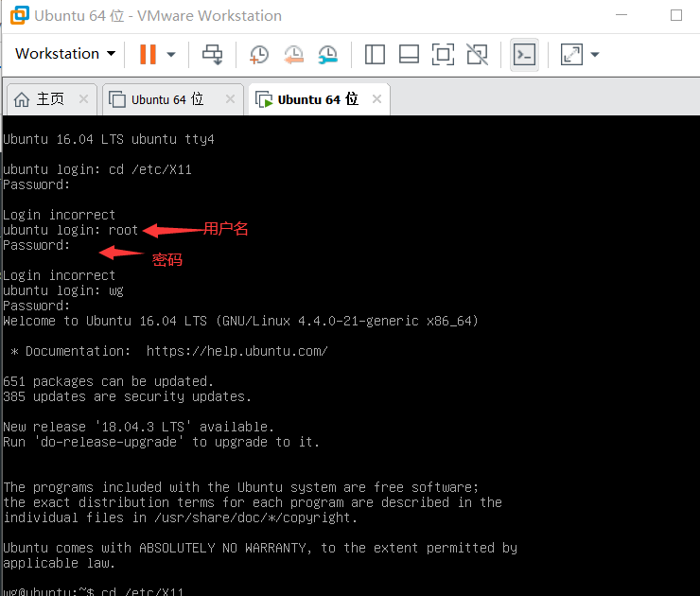This screenshot has height=596, width=700.
Task: Enter full screen mode icon
Action: [x=444, y=55]
